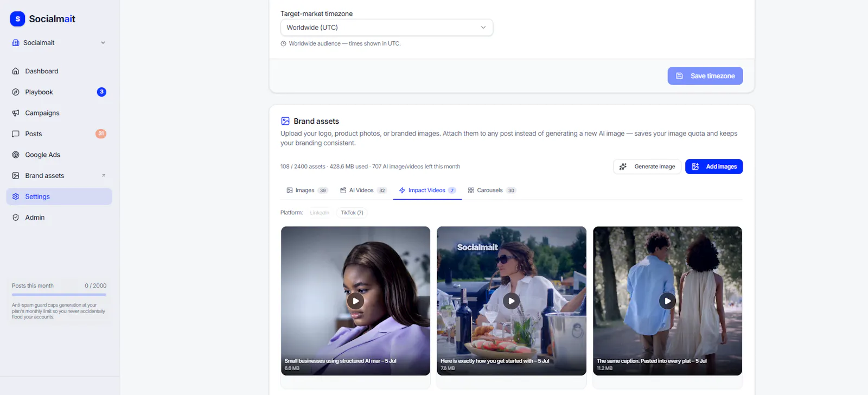The image size is (868, 395).
Task: Click the AI Videos count badge 32
Action: click(382, 190)
